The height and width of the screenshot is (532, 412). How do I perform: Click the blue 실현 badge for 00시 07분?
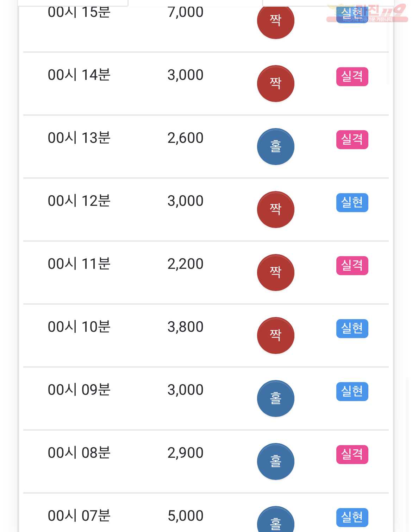(x=352, y=518)
